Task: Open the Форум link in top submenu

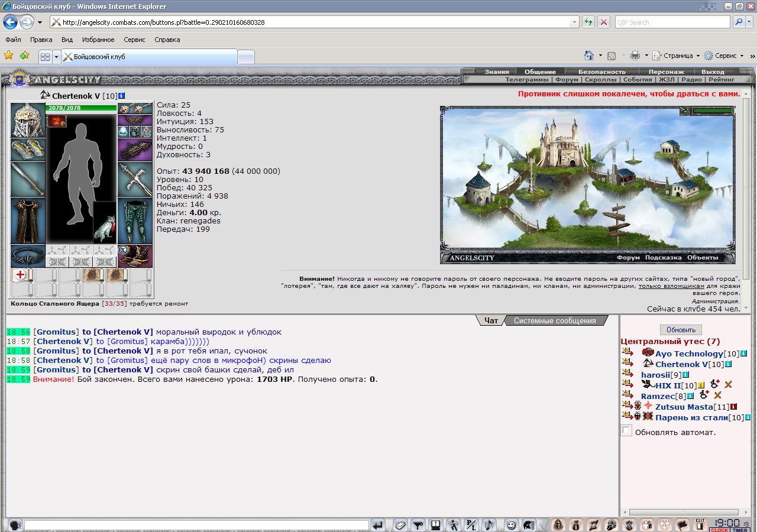Action: coord(567,79)
